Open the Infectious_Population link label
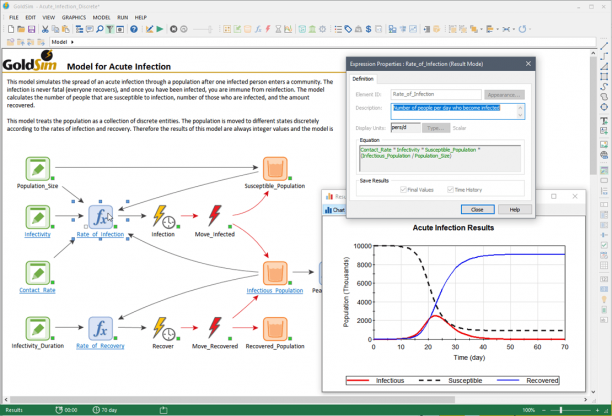This screenshot has width=612, height=416. pyautogui.click(x=275, y=291)
